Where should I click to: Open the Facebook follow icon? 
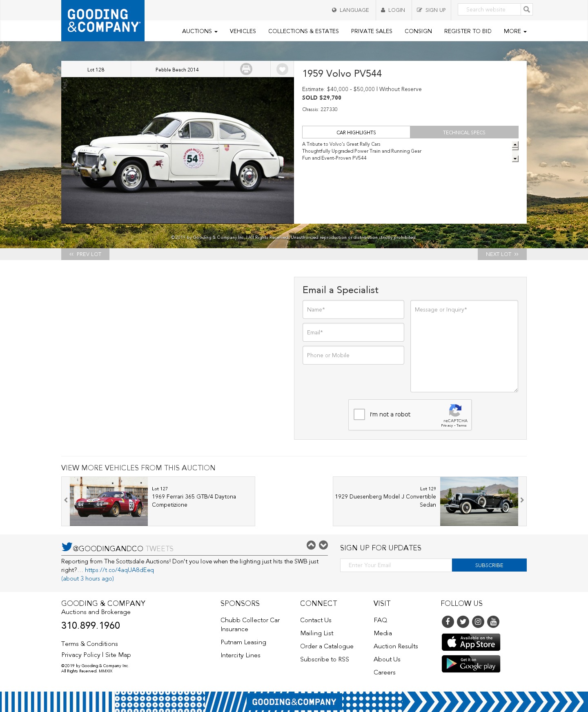click(x=448, y=622)
